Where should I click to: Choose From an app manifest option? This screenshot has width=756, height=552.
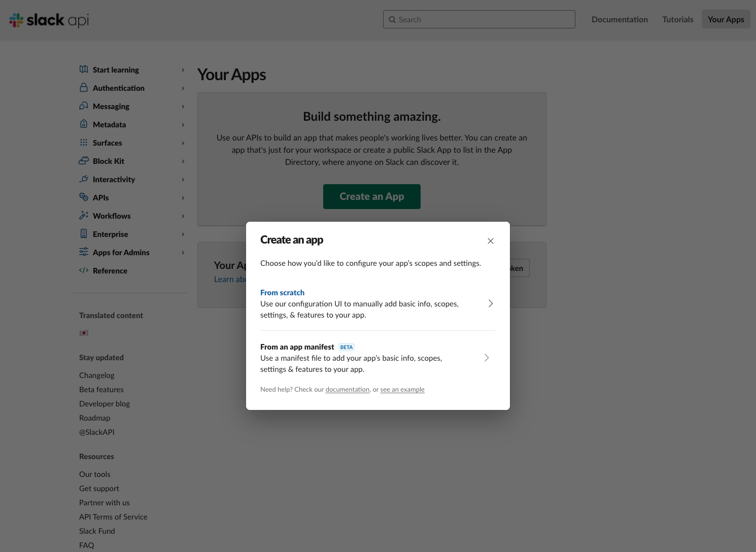tap(297, 347)
